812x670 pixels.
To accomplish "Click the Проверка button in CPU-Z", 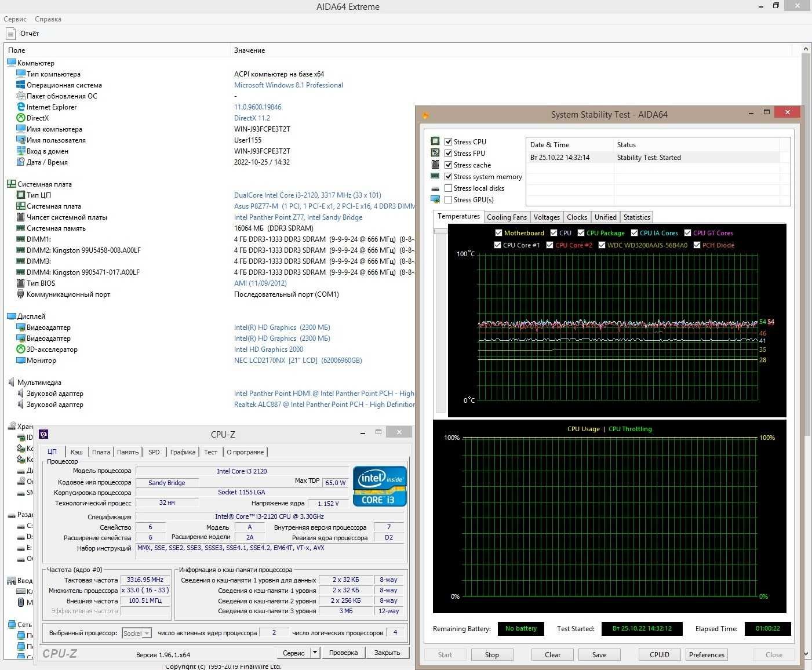I will coord(343,653).
